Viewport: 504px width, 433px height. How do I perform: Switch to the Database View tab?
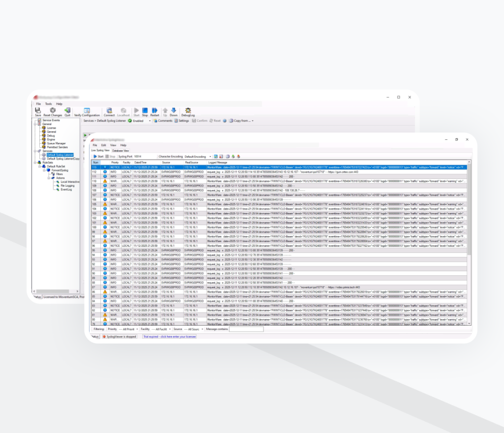(121, 150)
